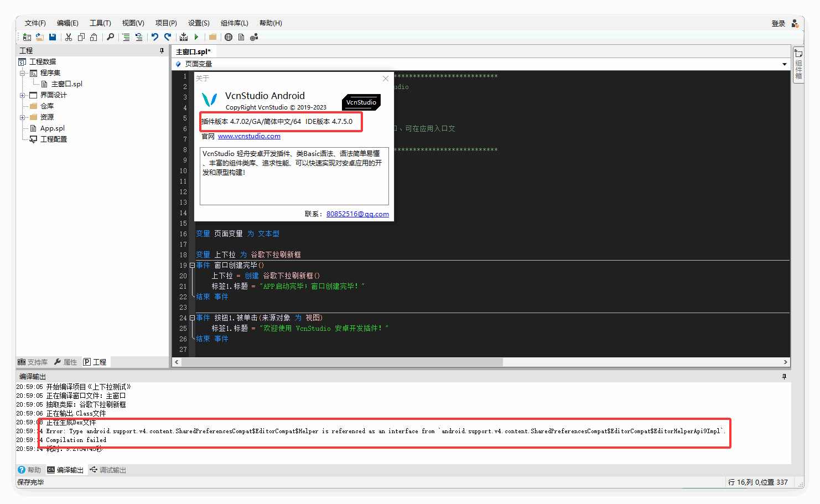The width and height of the screenshot is (820, 504).
Task: Click the 80852516@qq.com contact link
Action: [x=357, y=214]
